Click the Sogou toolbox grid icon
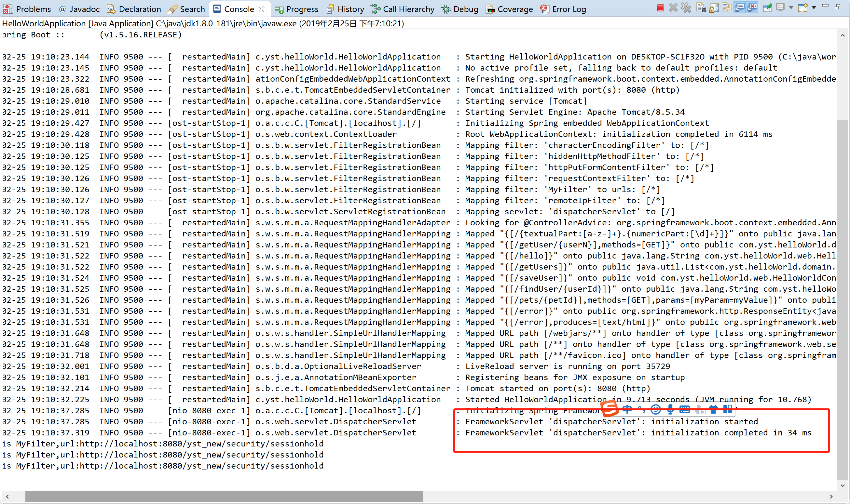This screenshot has width=850, height=504. coord(728,410)
